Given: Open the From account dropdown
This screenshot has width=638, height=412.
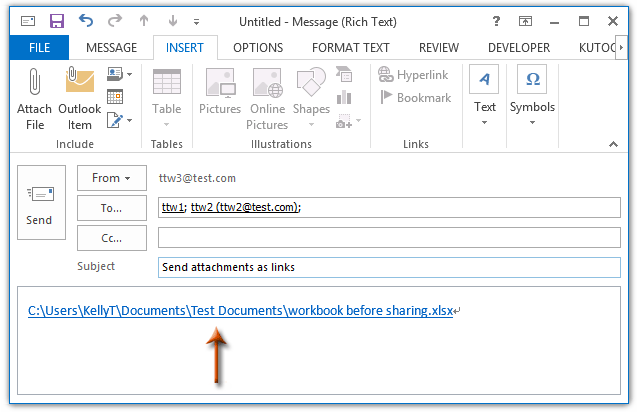Looking at the screenshot, I should tap(112, 178).
